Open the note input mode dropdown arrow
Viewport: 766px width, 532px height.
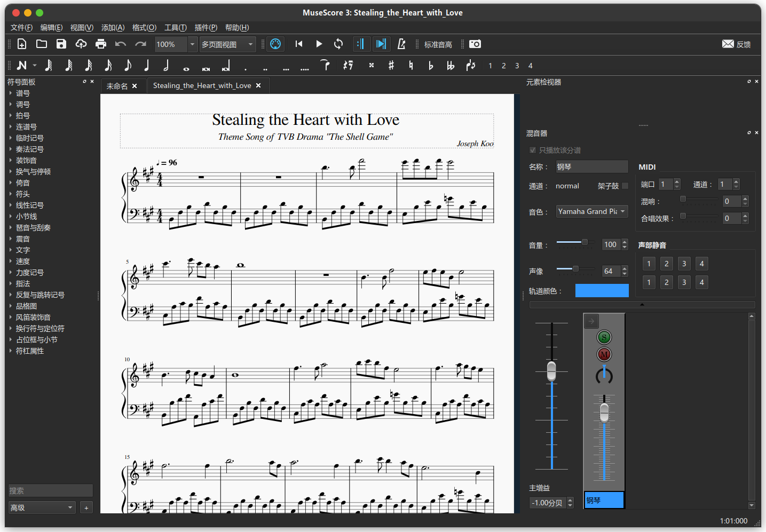[x=35, y=66]
